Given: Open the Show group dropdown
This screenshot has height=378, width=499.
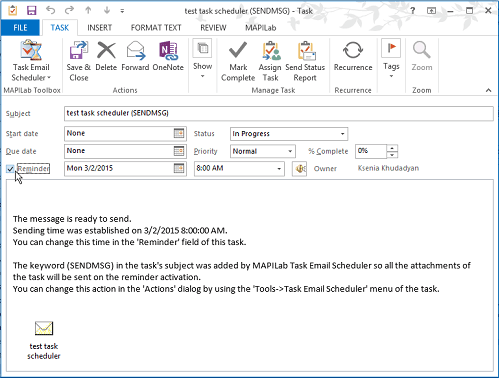Looking at the screenshot, I should [x=202, y=59].
